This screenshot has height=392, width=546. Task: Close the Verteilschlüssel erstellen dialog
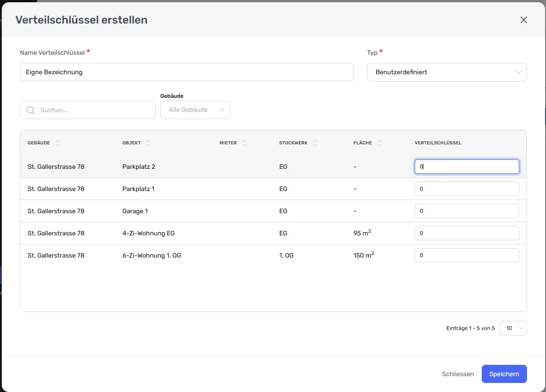click(x=524, y=20)
